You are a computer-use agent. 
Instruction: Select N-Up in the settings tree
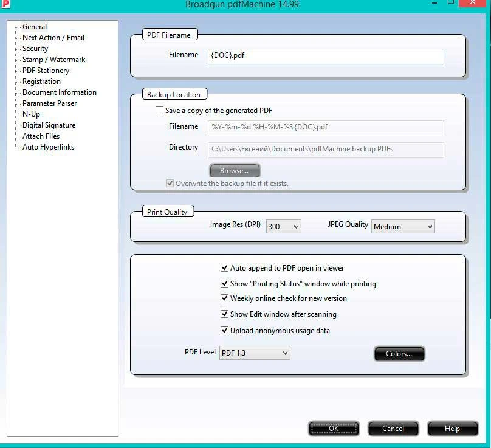31,114
